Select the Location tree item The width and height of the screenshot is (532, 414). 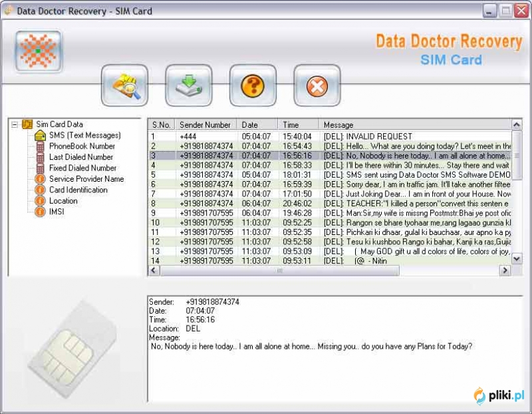tap(63, 200)
